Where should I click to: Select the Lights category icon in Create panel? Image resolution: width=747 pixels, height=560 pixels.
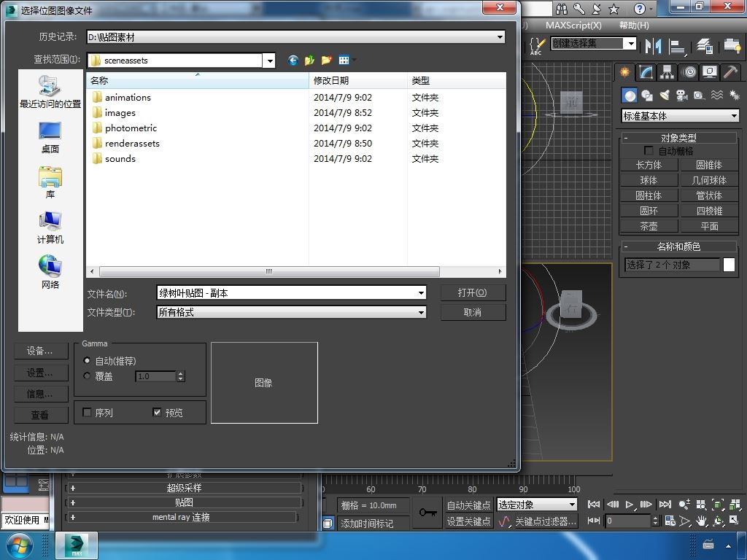click(665, 96)
